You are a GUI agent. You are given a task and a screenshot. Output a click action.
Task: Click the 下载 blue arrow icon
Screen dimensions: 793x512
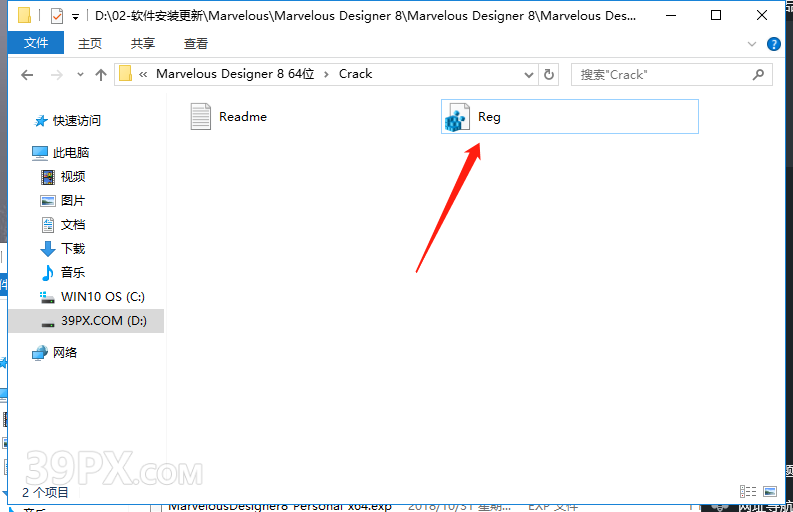(x=48, y=248)
